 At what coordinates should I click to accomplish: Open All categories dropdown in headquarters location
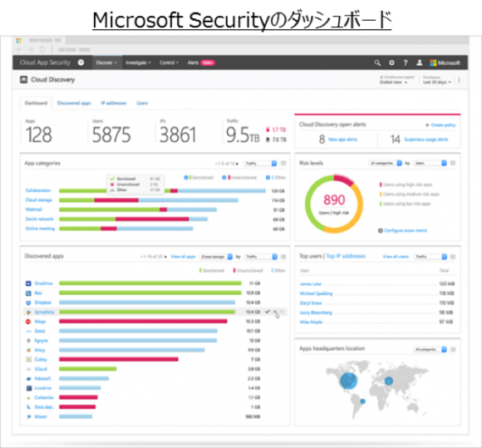[x=430, y=350]
